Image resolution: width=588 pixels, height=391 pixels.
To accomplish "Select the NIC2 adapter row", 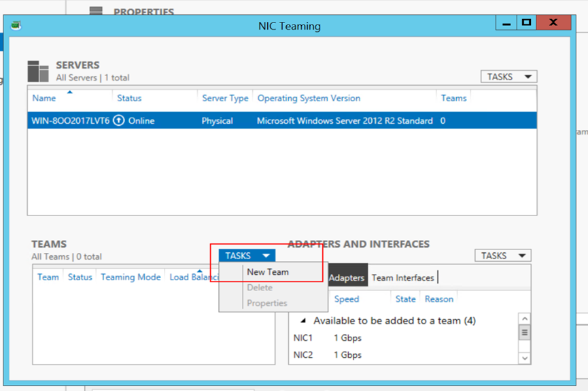I will pos(404,355).
